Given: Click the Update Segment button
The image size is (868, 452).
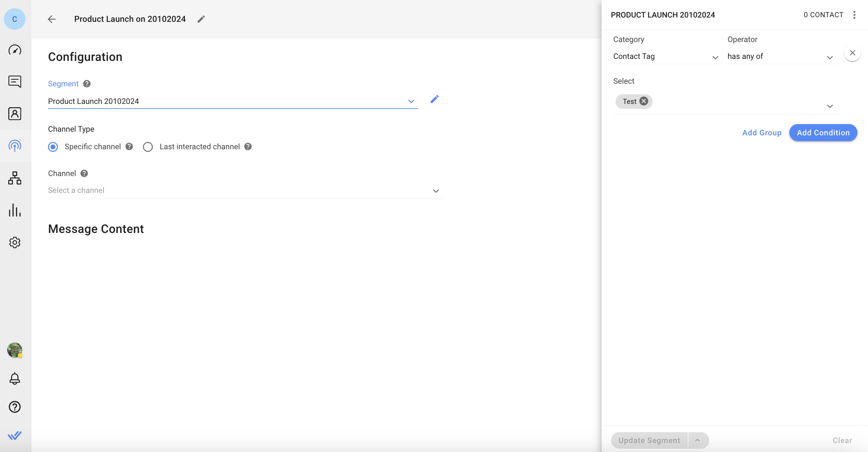Looking at the screenshot, I should point(649,440).
